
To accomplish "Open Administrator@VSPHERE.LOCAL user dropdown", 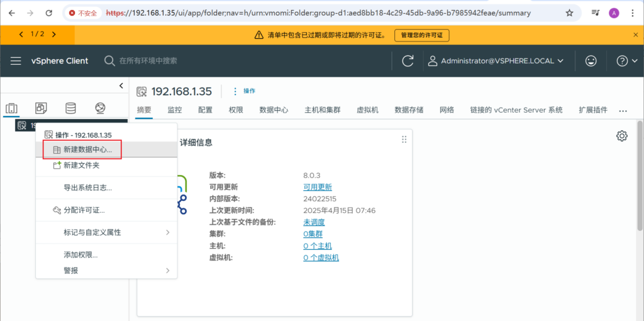I will [x=496, y=61].
